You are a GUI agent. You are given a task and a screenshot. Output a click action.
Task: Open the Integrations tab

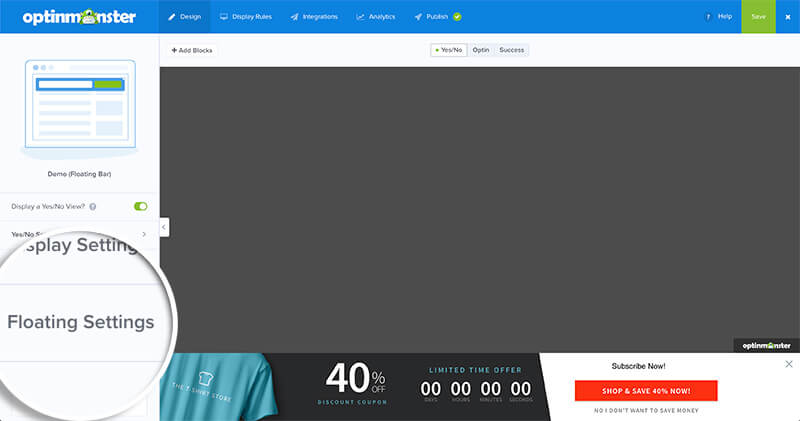314,17
